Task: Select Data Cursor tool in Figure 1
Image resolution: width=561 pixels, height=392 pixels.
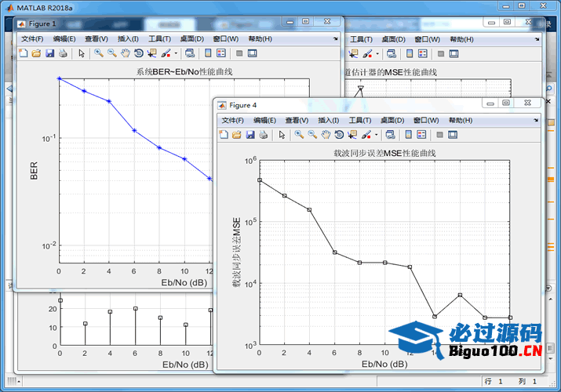Action: [152, 53]
